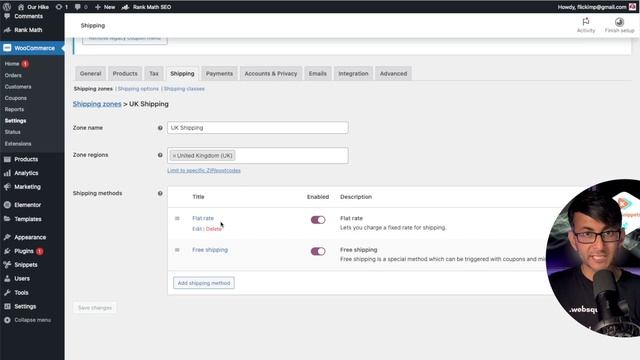Grab the Flat rate drag handle
The image size is (640, 360).
(177, 218)
